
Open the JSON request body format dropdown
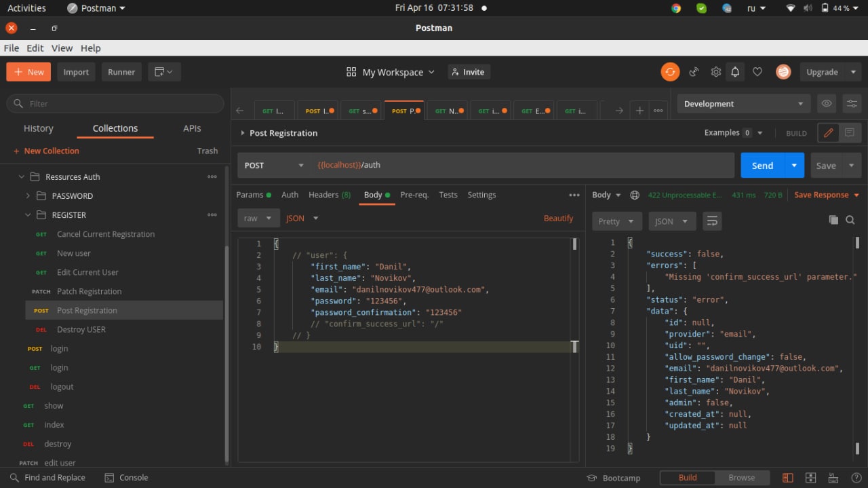302,219
